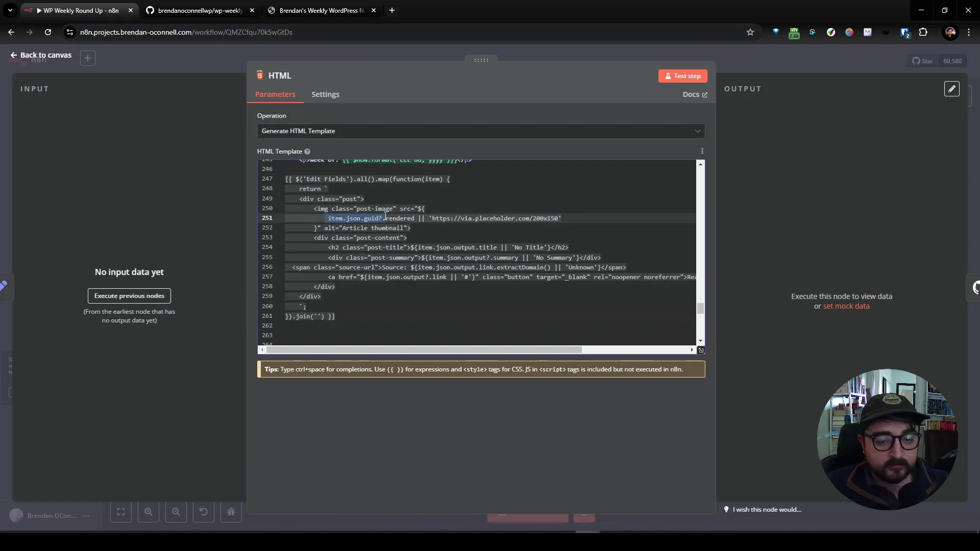Go back to canvas

(41, 55)
